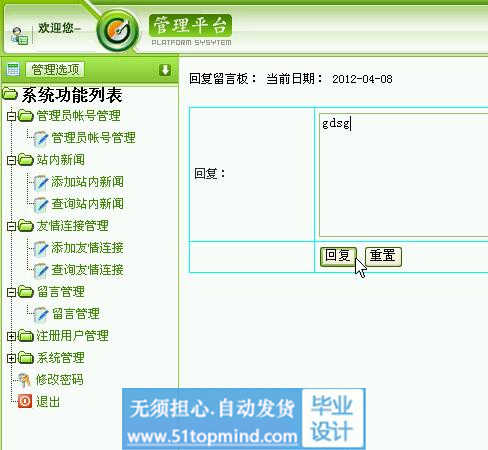This screenshot has width=488, height=450.
Task: Open 查询站内新闻 in the sidebar
Action: 87,204
